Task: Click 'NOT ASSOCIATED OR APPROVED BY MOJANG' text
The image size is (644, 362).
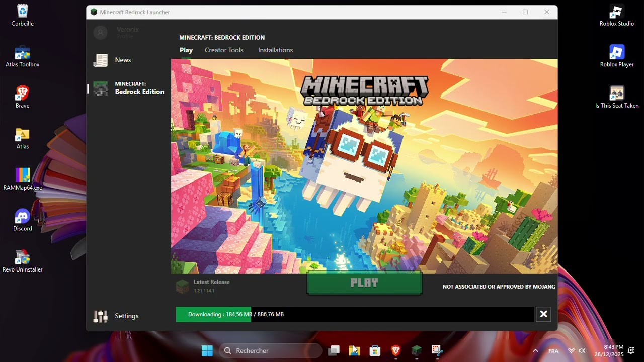Action: 499,287
